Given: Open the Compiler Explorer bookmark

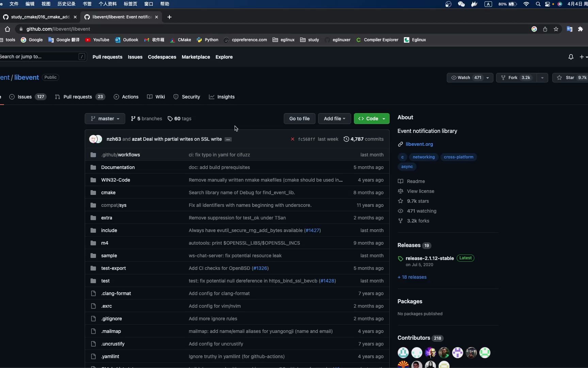Looking at the screenshot, I should [x=377, y=40].
